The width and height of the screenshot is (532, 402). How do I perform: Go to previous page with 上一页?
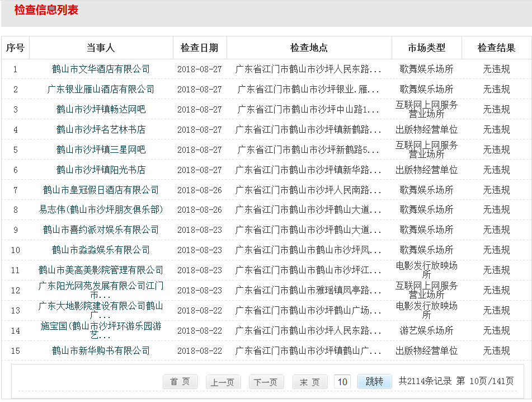click(223, 382)
